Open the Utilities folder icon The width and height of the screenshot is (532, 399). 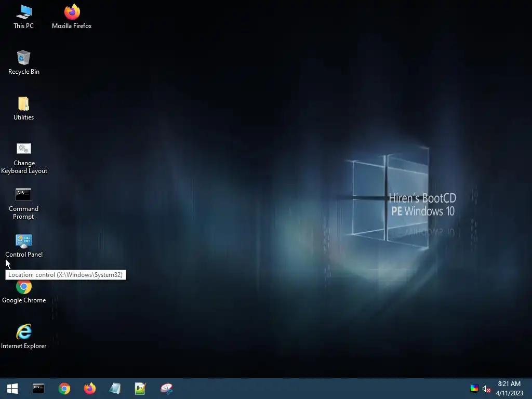(23, 109)
